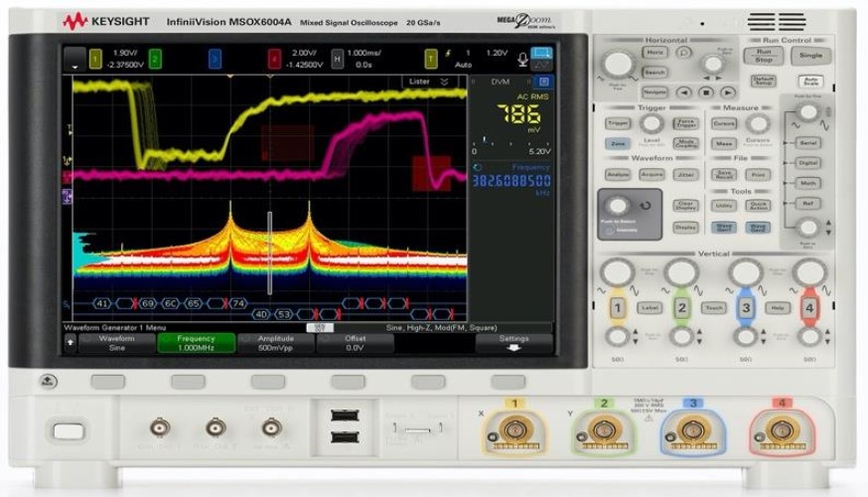Click the trigger Level knob

coord(651,123)
